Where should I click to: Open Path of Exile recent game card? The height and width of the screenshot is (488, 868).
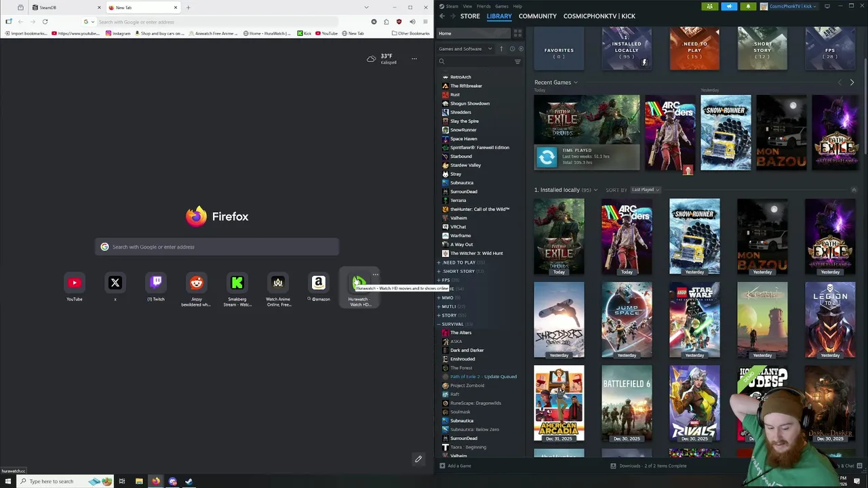tap(587, 133)
